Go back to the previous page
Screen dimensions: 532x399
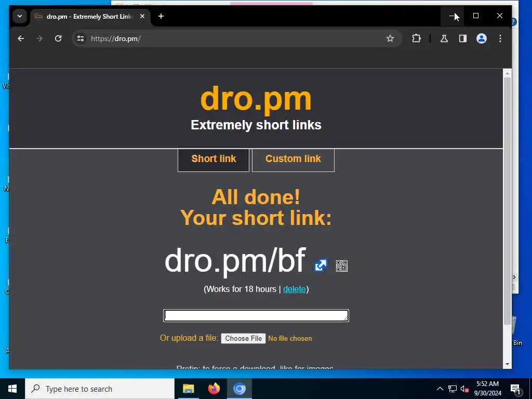coord(21,38)
